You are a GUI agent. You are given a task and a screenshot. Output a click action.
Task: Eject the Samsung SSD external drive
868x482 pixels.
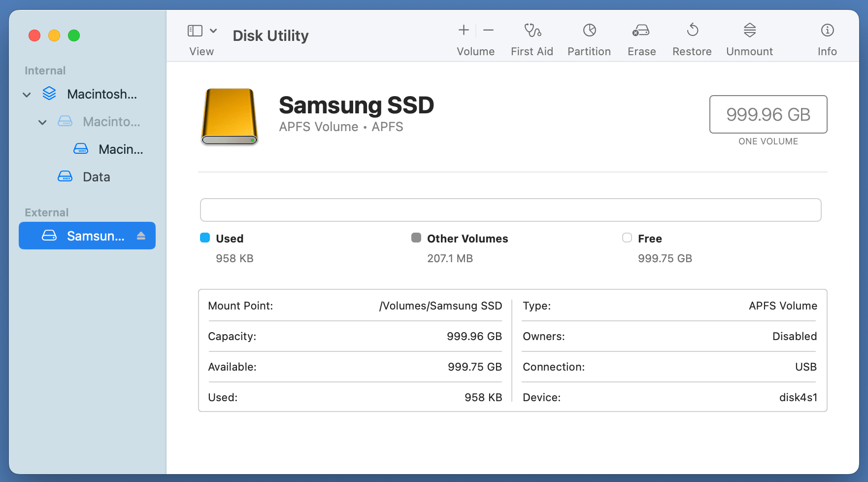coord(142,236)
